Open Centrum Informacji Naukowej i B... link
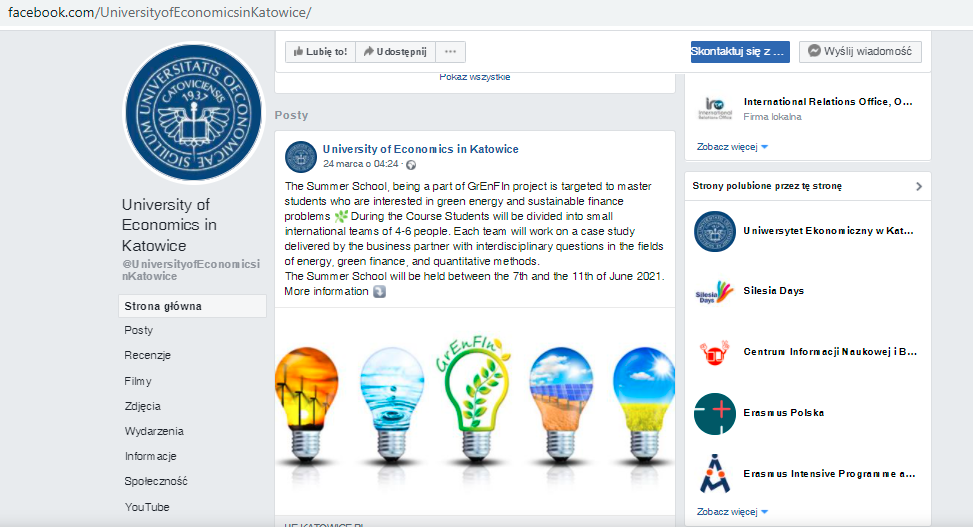 point(830,351)
